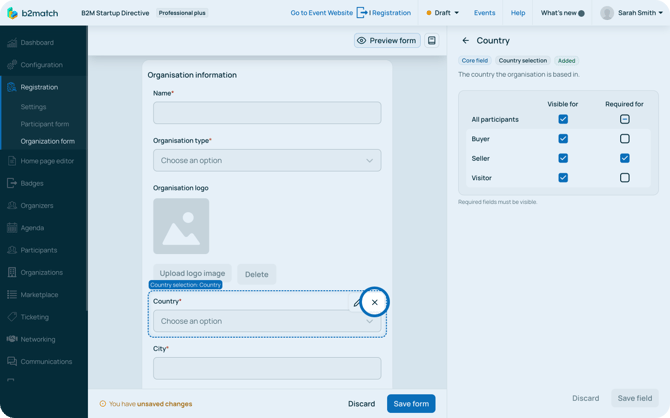Select Settings under Registration
This screenshot has height=418, width=670.
pyautogui.click(x=34, y=107)
